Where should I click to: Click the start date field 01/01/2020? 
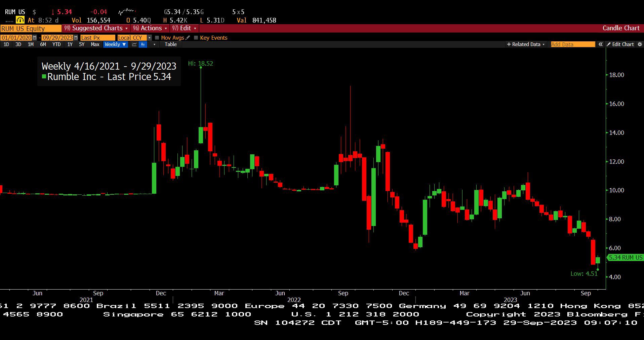[16, 38]
